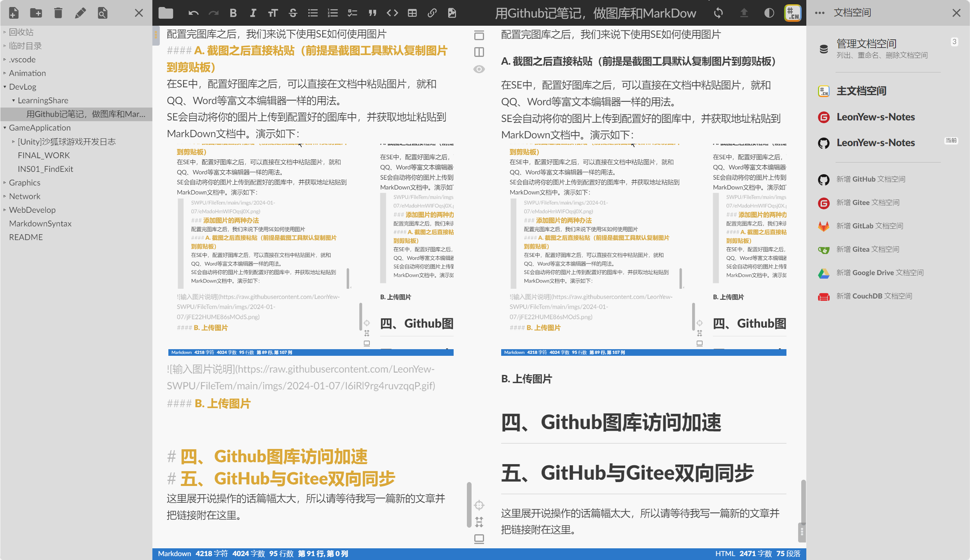
Task: Toggle dark/light theme icon
Action: coord(769,13)
